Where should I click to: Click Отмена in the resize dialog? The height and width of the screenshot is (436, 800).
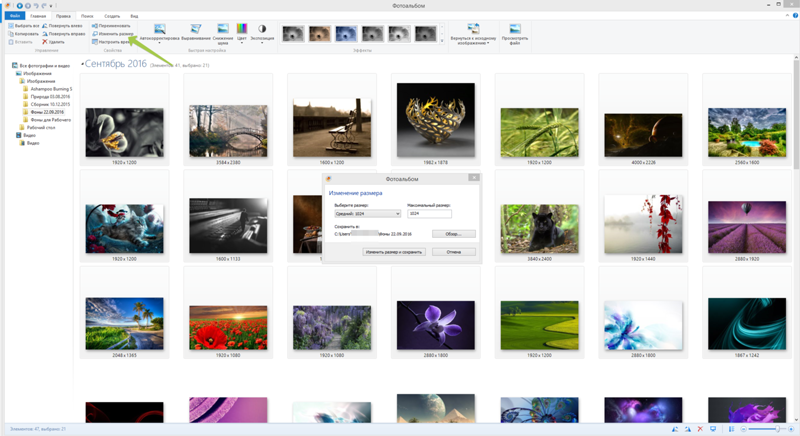pyautogui.click(x=454, y=252)
